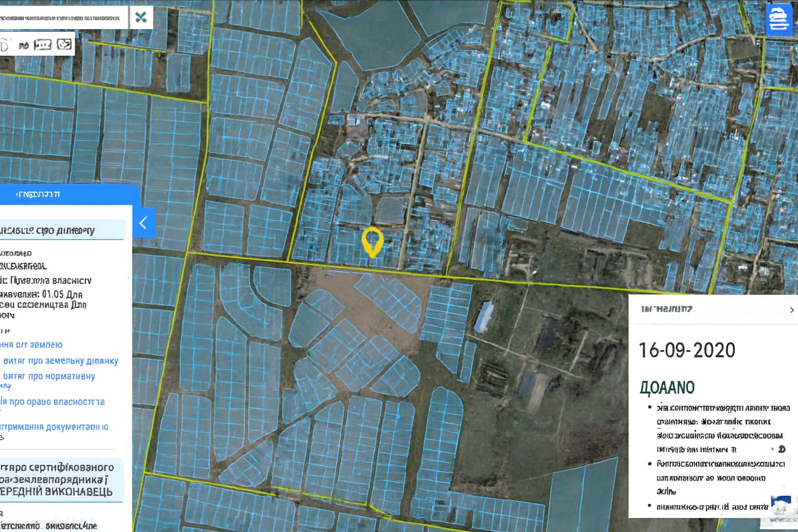Click the date 16-09-2020 in the right panel

[686, 350]
